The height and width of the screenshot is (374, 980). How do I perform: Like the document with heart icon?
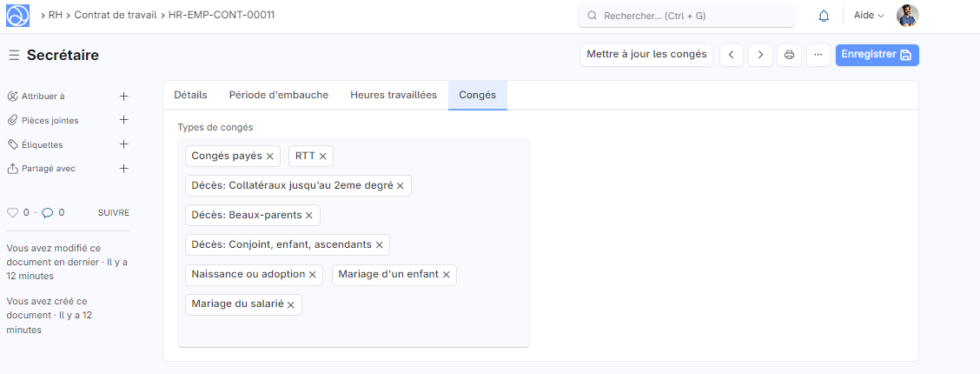(x=13, y=212)
